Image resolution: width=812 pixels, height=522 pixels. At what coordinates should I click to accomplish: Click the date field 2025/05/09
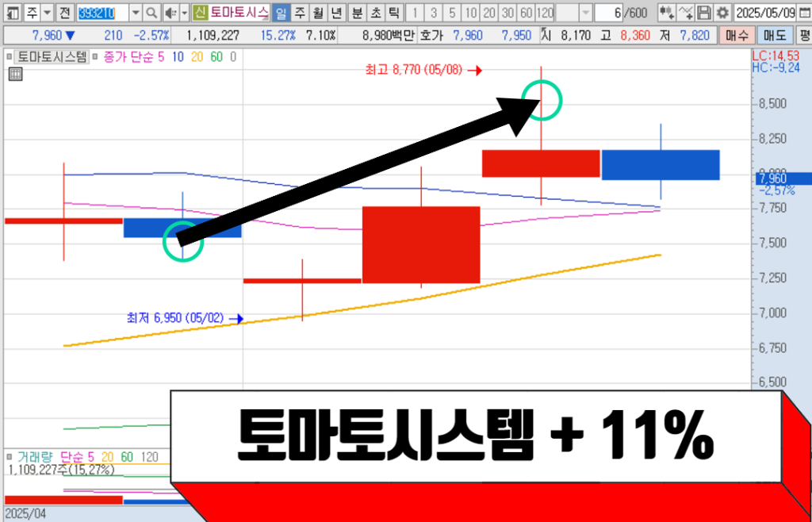(765, 12)
